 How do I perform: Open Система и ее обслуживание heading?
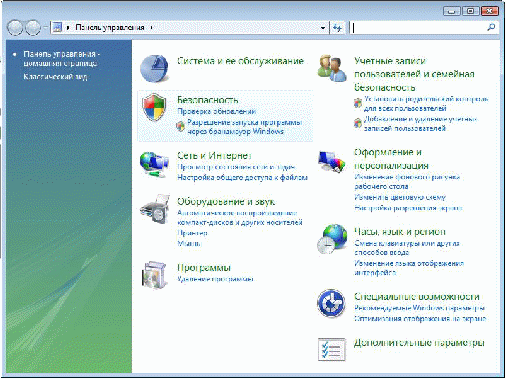pyautogui.click(x=240, y=61)
